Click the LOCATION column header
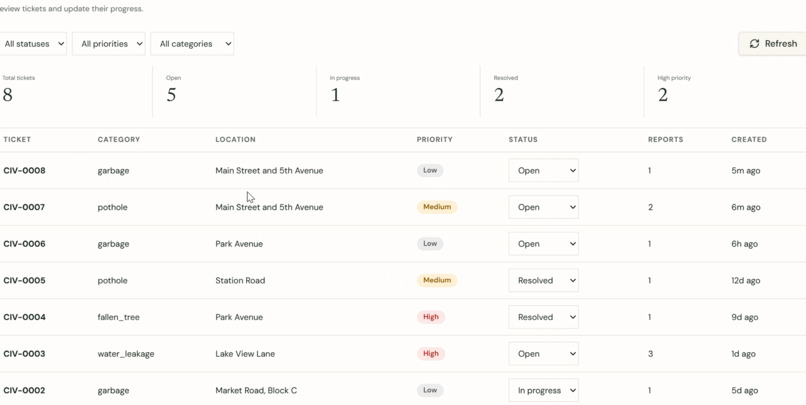This screenshot has height=405, width=806. point(235,139)
